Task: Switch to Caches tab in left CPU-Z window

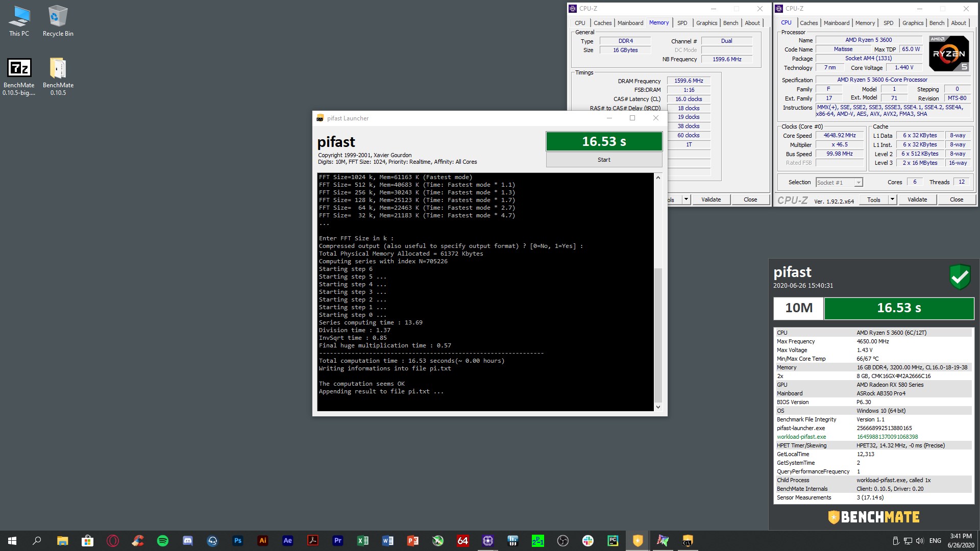Action: [x=602, y=23]
